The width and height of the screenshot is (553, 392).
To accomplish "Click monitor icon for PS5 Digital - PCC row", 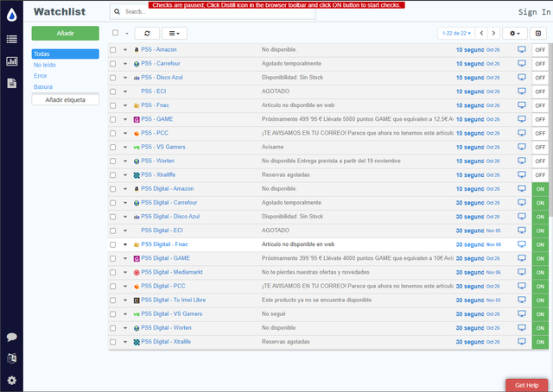I will 522,286.
